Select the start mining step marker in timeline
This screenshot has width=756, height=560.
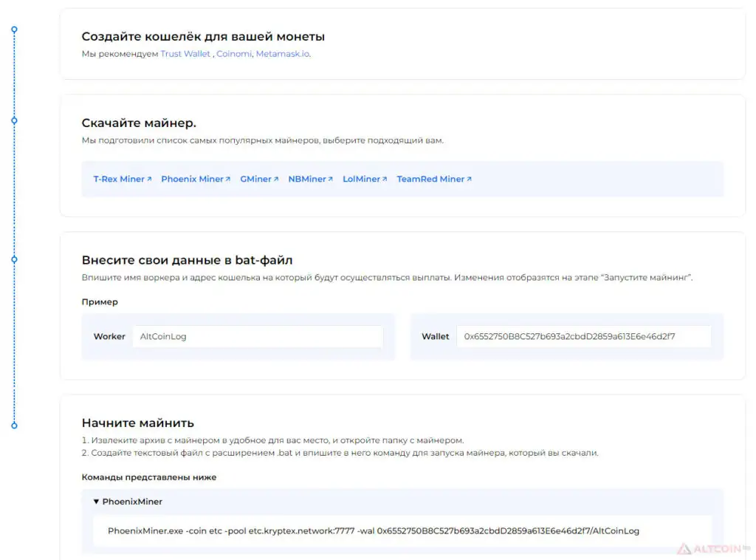[x=15, y=426]
